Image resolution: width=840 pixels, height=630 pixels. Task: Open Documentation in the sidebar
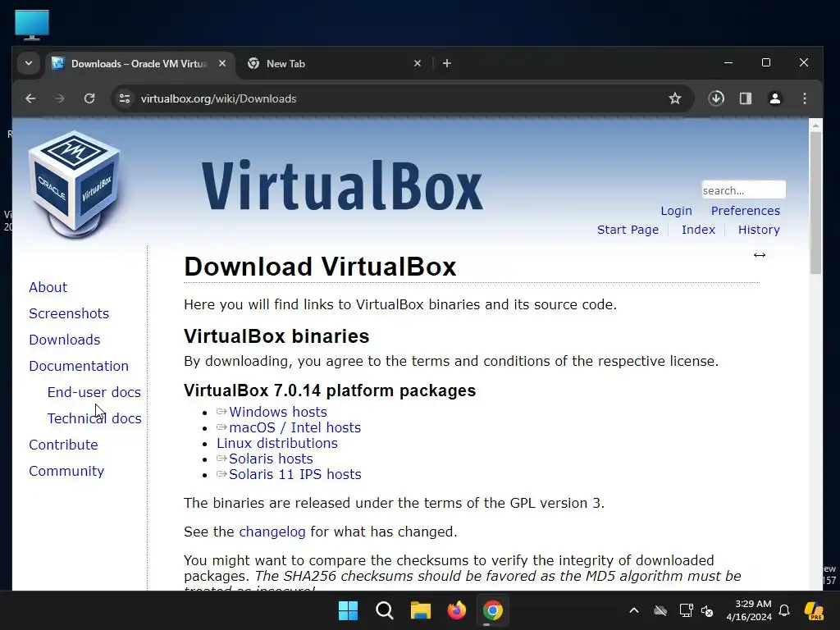(x=79, y=366)
